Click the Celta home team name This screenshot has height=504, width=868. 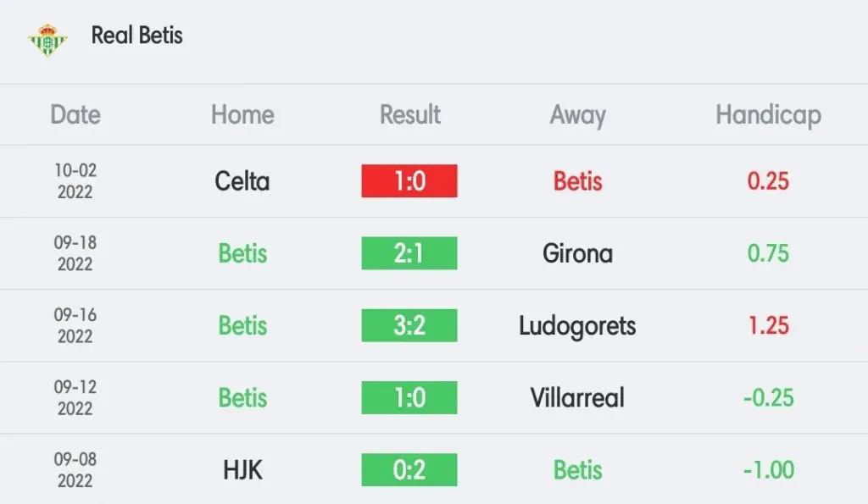pyautogui.click(x=242, y=181)
